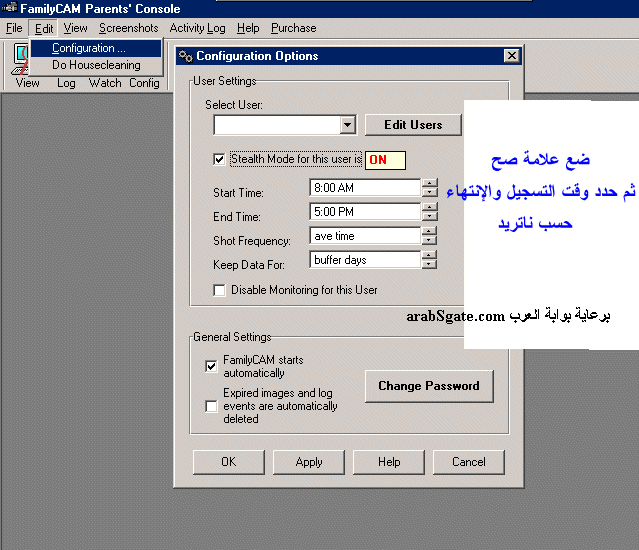The width and height of the screenshot is (639, 550).
Task: Decrease Shot Frequency with down arrow
Action: tap(429, 240)
